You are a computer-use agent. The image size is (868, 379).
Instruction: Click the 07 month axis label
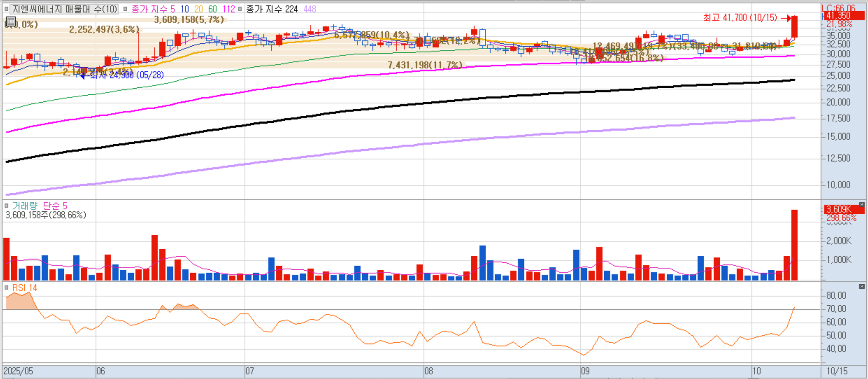point(250,371)
